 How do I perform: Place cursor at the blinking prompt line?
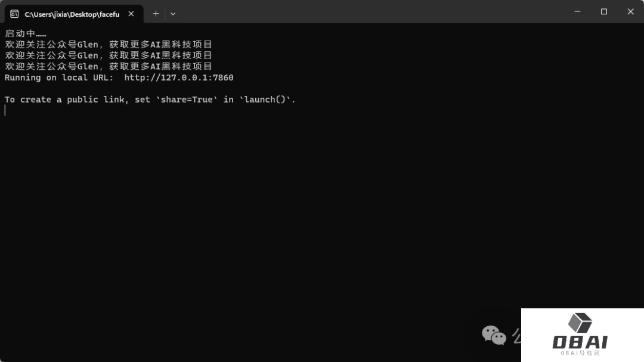(x=5, y=110)
